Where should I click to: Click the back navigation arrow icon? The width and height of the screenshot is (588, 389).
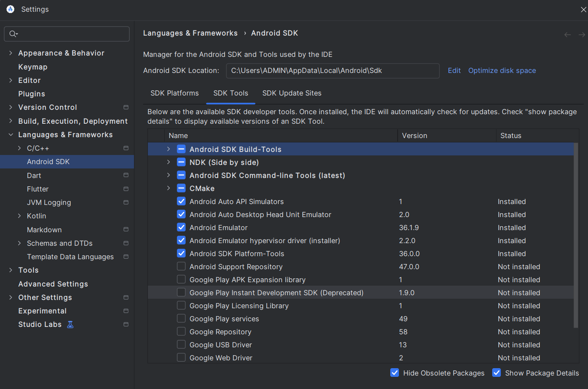point(568,35)
